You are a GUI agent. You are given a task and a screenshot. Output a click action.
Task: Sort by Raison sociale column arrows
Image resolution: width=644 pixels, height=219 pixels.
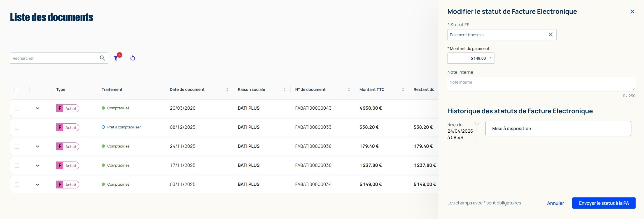pos(284,89)
